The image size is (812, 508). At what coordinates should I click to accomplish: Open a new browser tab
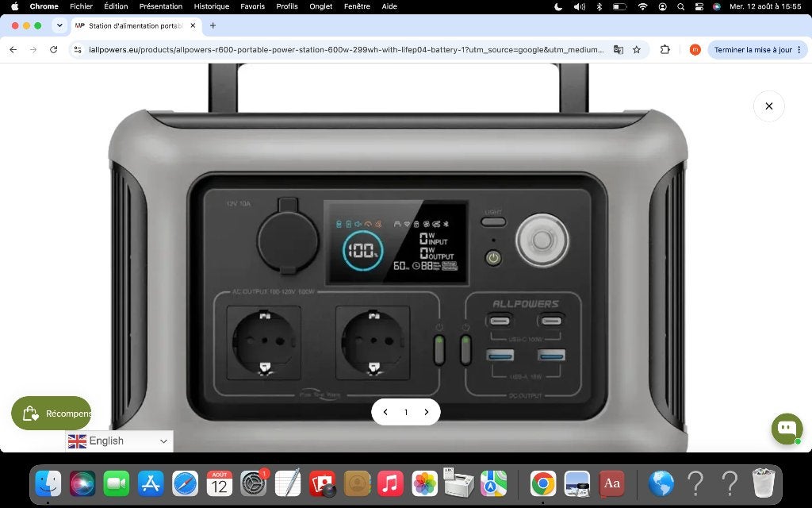click(x=213, y=25)
